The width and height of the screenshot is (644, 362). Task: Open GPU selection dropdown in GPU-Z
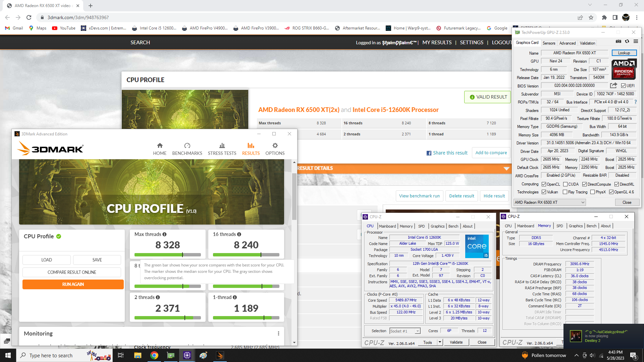(x=549, y=202)
